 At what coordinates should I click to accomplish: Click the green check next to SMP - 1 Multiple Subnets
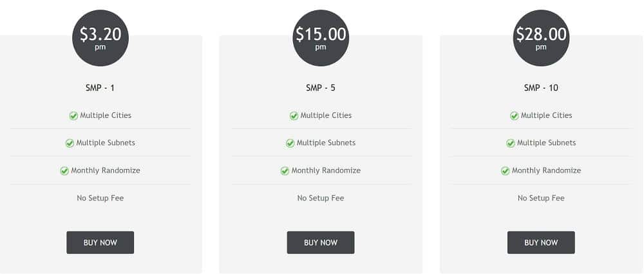70,143
